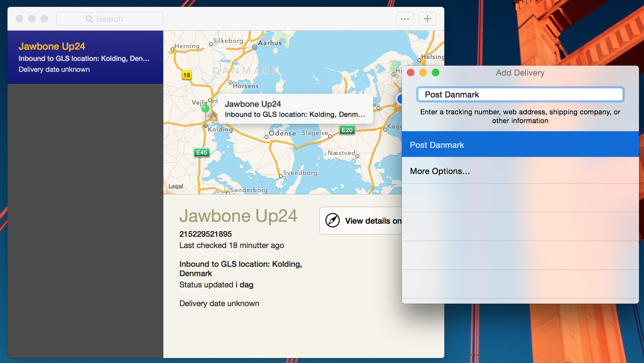Click the Post Danmark text field
644x363 pixels.
point(520,95)
